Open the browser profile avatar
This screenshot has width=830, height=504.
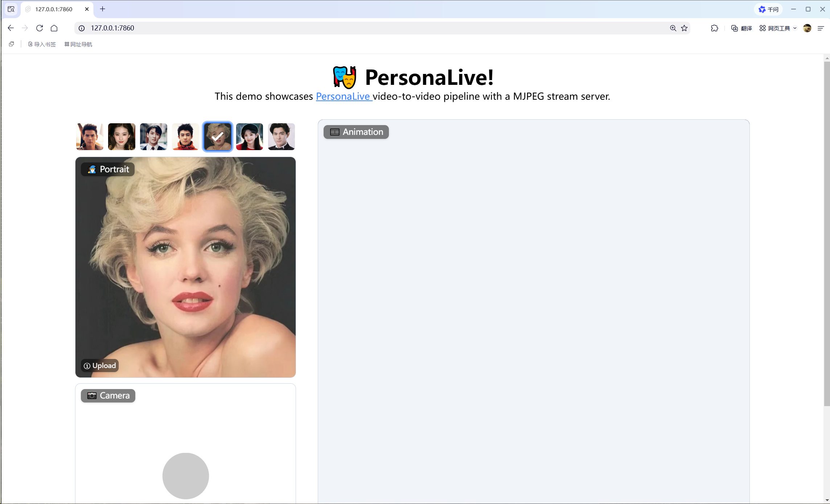[807, 28]
